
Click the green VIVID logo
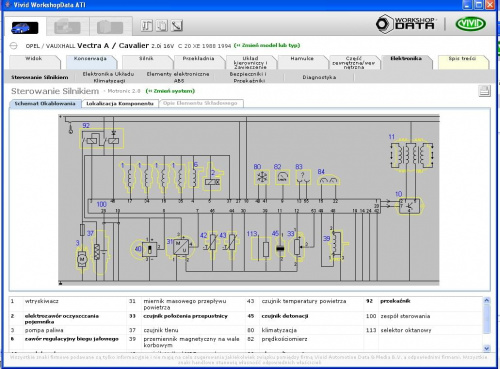point(471,24)
